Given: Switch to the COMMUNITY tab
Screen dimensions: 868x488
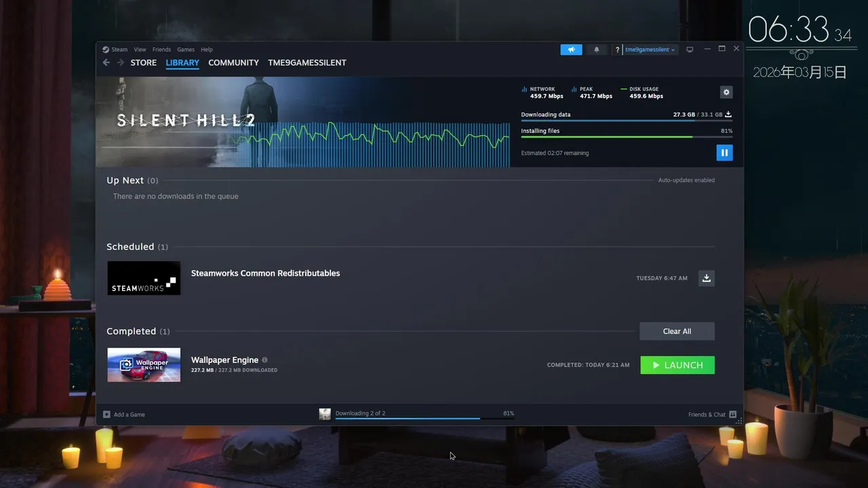Looking at the screenshot, I should point(233,62).
